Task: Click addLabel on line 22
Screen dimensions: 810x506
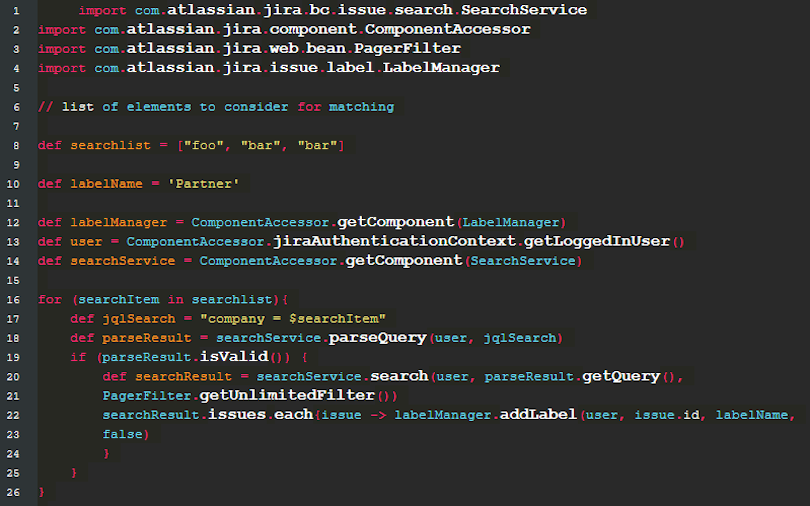Action: pos(538,415)
